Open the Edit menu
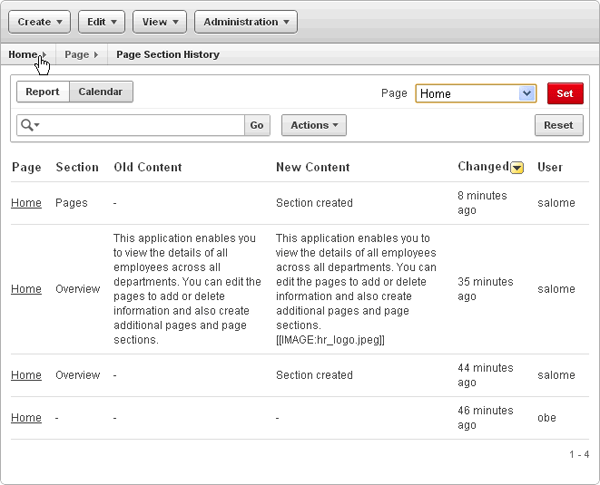The image size is (600, 485). pos(101,21)
